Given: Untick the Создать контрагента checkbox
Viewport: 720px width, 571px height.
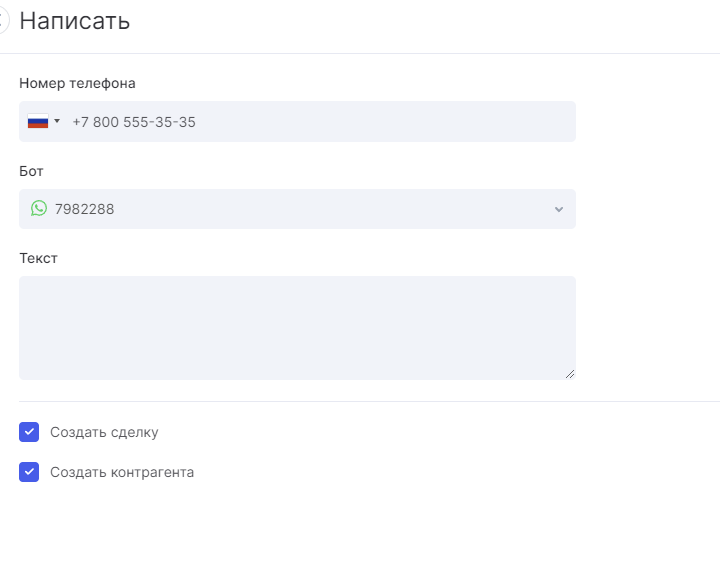Looking at the screenshot, I should click(29, 472).
